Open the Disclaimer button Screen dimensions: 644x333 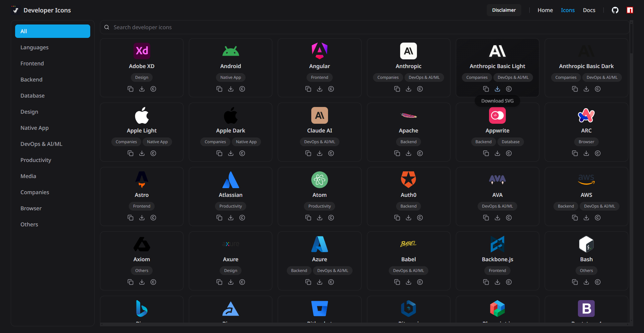pos(504,10)
